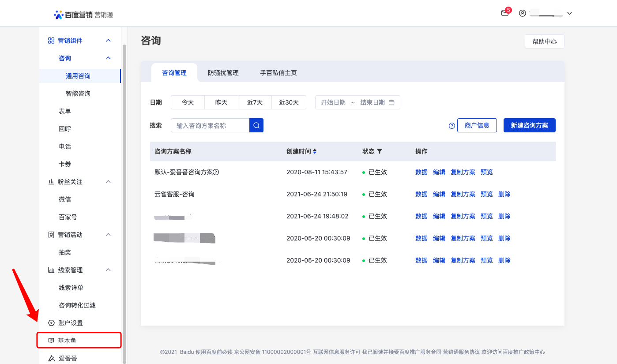Image resolution: width=617 pixels, height=364 pixels.
Task: Open the notifications icon showing 5 unread
Action: (504, 13)
